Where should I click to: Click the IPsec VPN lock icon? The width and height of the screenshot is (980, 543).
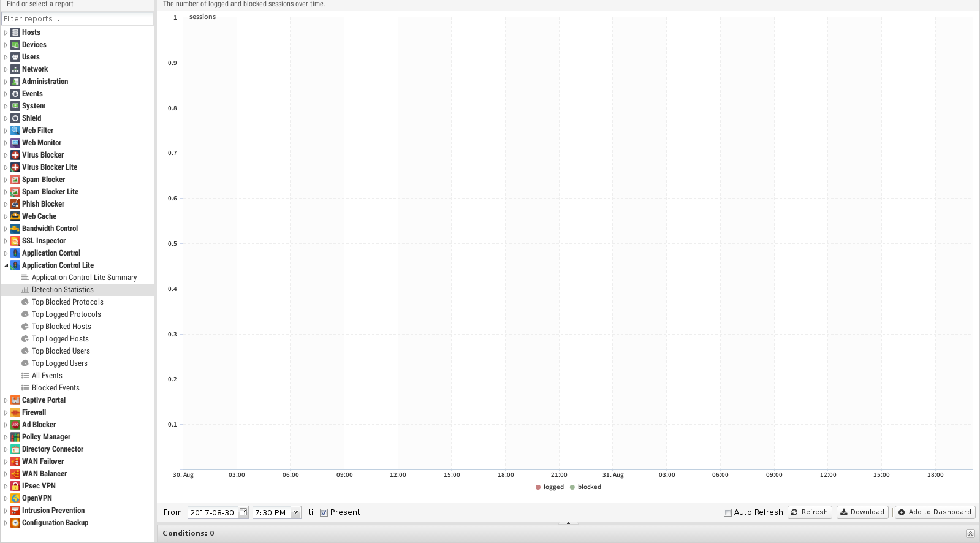pos(15,486)
